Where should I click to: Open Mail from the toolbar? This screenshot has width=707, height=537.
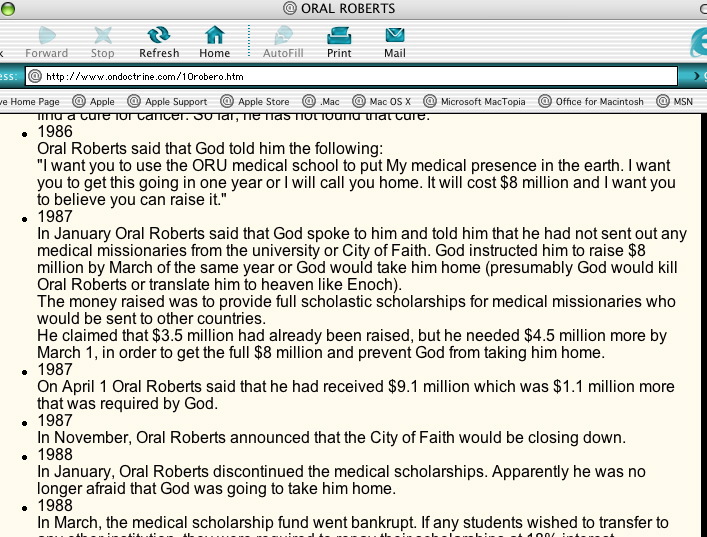pos(395,35)
